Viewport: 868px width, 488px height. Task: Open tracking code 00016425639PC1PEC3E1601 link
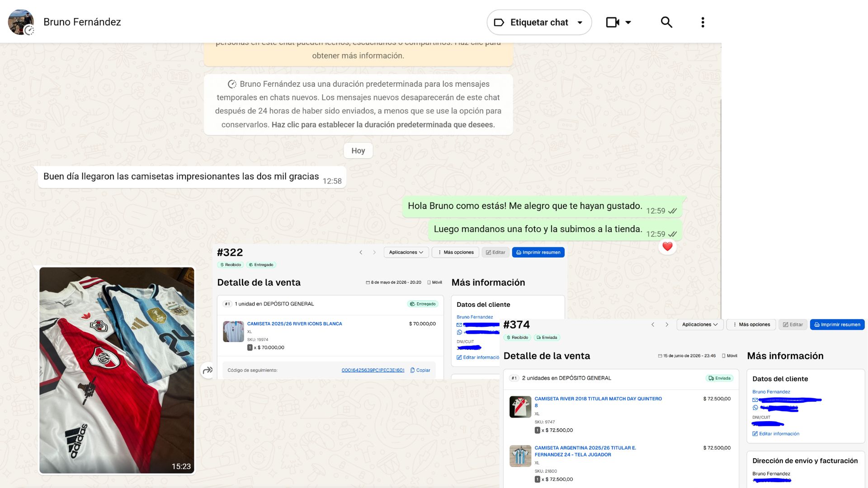[x=373, y=370]
